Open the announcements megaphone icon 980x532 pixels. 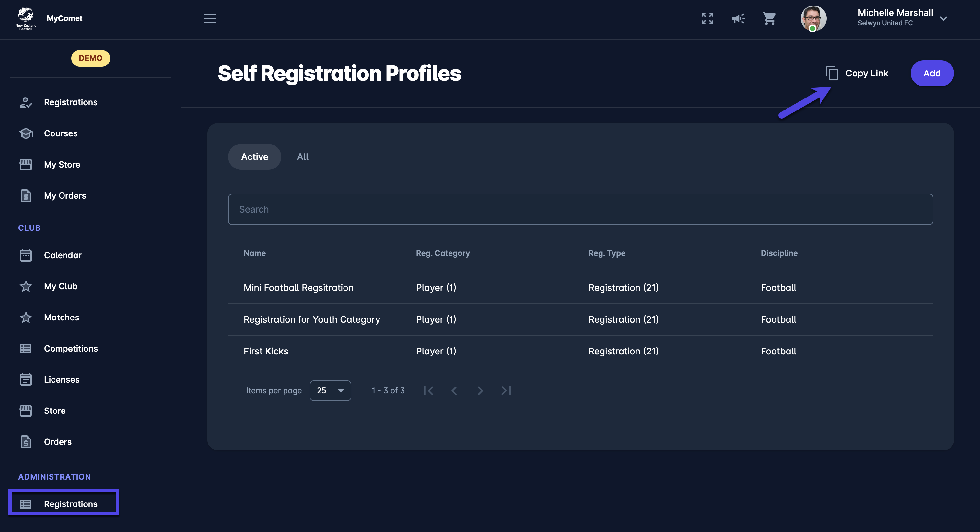[738, 18]
